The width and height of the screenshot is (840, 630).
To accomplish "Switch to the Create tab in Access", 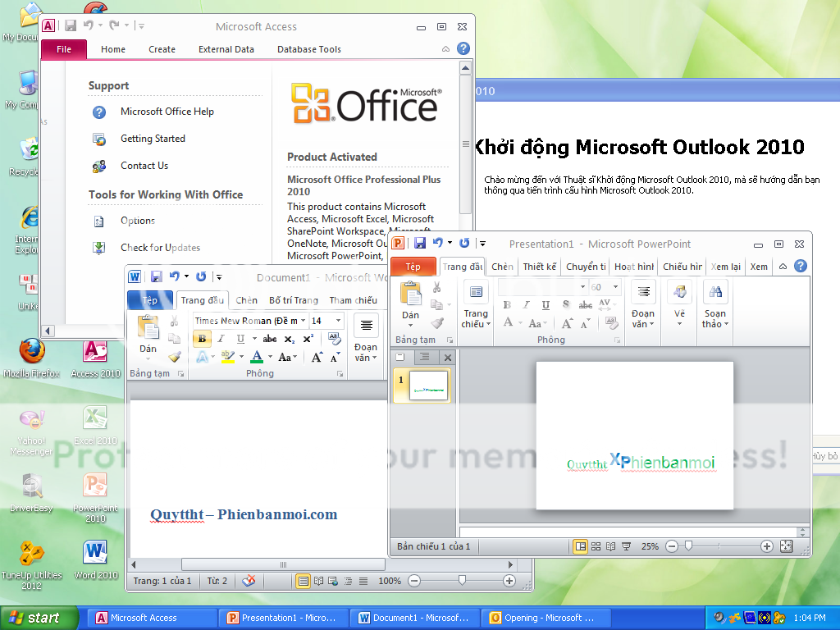I will coord(162,49).
